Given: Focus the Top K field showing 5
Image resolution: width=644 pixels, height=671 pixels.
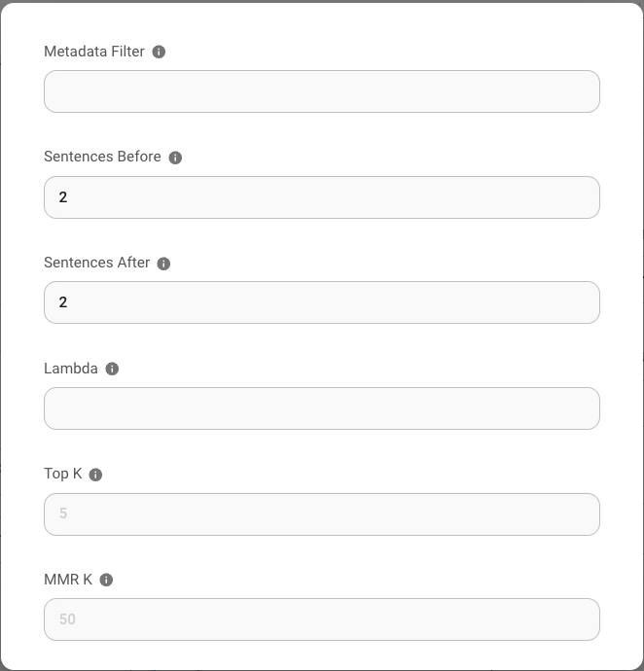Looking at the screenshot, I should pyautogui.click(x=321, y=513).
